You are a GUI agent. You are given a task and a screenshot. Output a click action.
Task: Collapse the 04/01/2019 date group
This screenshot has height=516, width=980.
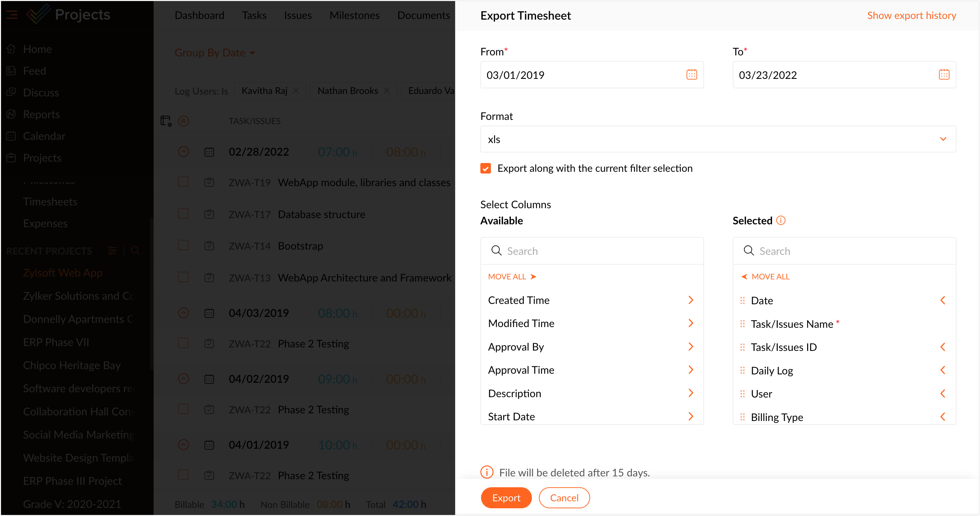(x=184, y=445)
